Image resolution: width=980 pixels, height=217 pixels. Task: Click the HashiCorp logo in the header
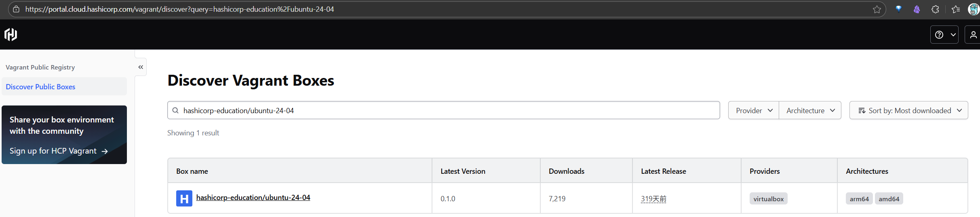11,35
